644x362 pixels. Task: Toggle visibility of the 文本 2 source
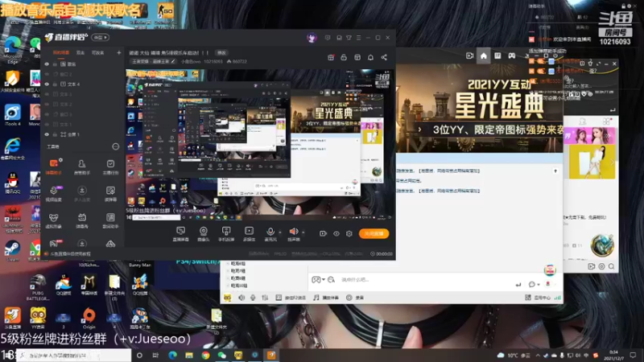pyautogui.click(x=47, y=105)
